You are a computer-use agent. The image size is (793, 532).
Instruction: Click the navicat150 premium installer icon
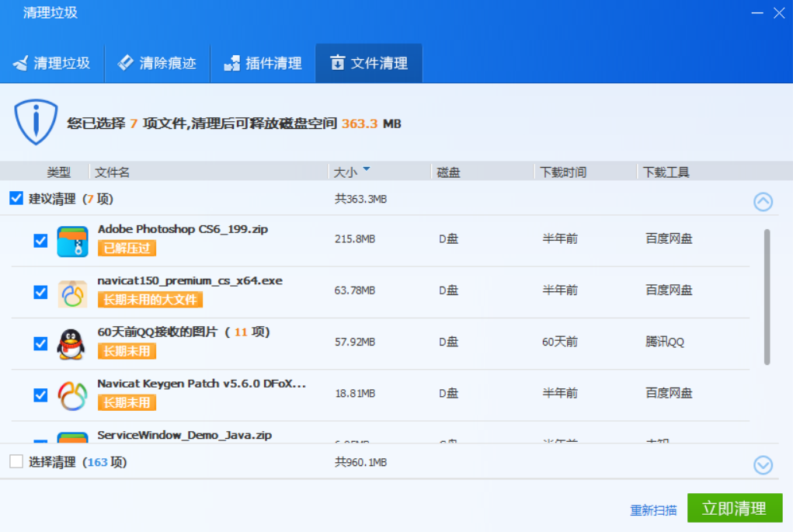72,294
